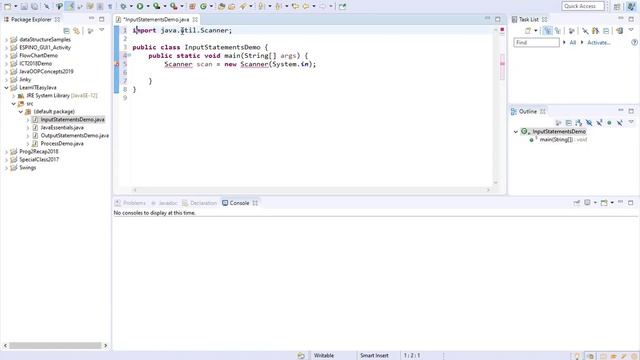Click the New Java Package icon
Image resolution: width=640 pixels, height=360 pixels.
tap(192, 6)
